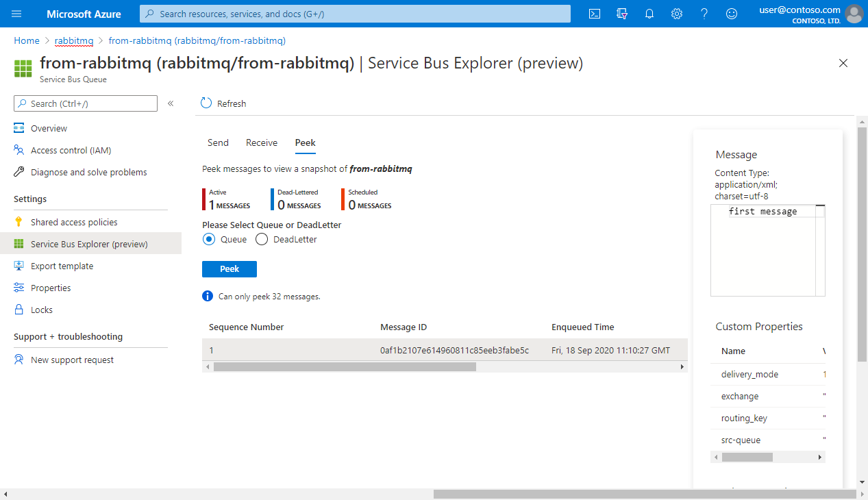Open portal settings gear
The height and width of the screenshot is (500, 868).
click(x=677, y=14)
